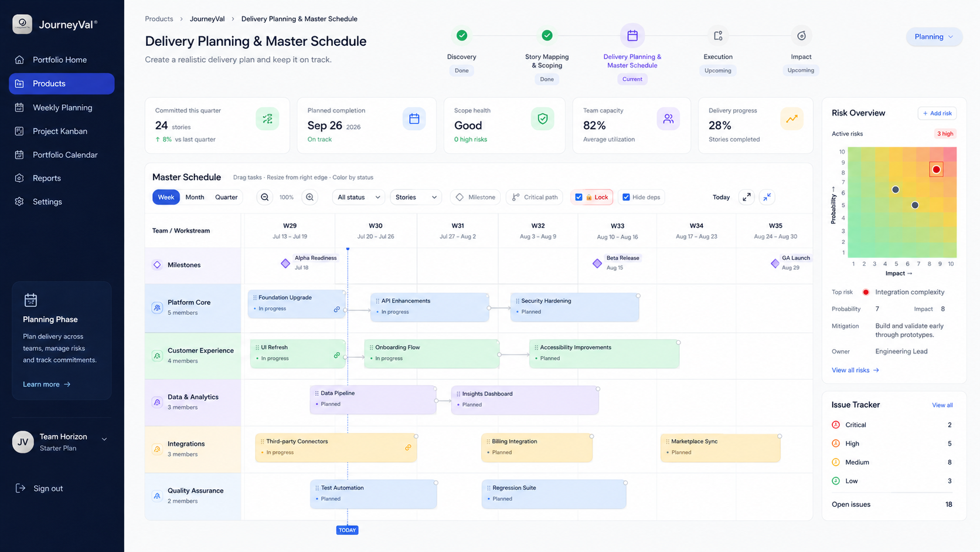The width and height of the screenshot is (980, 552).
Task: Open the View all risks link
Action: coord(855,370)
